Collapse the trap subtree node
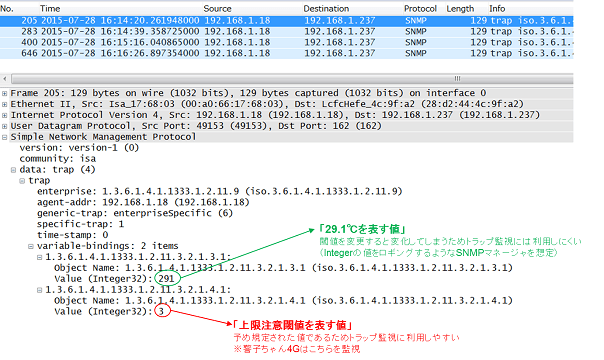The height and width of the screenshot is (360, 604). (22, 181)
